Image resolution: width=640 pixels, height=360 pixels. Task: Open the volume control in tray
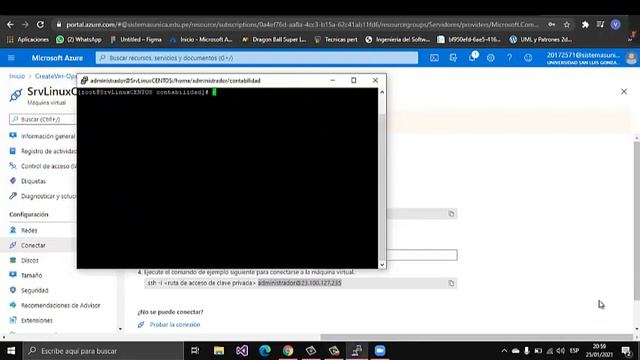[x=561, y=351]
